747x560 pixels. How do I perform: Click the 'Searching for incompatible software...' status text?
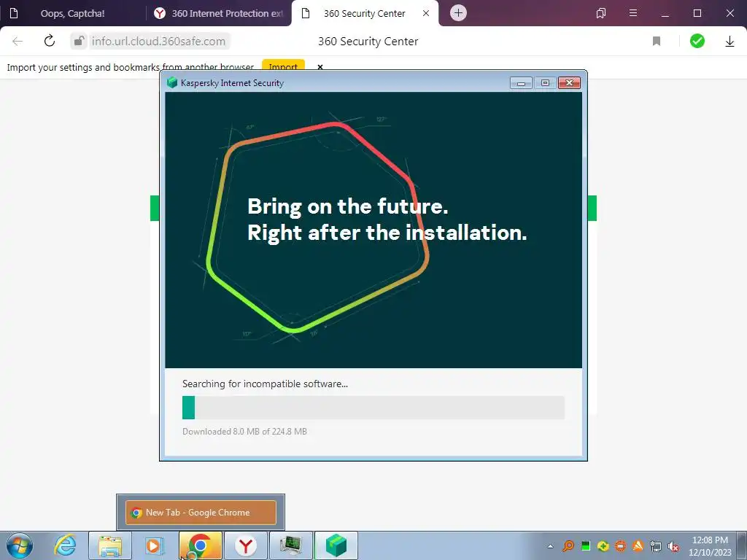click(265, 384)
